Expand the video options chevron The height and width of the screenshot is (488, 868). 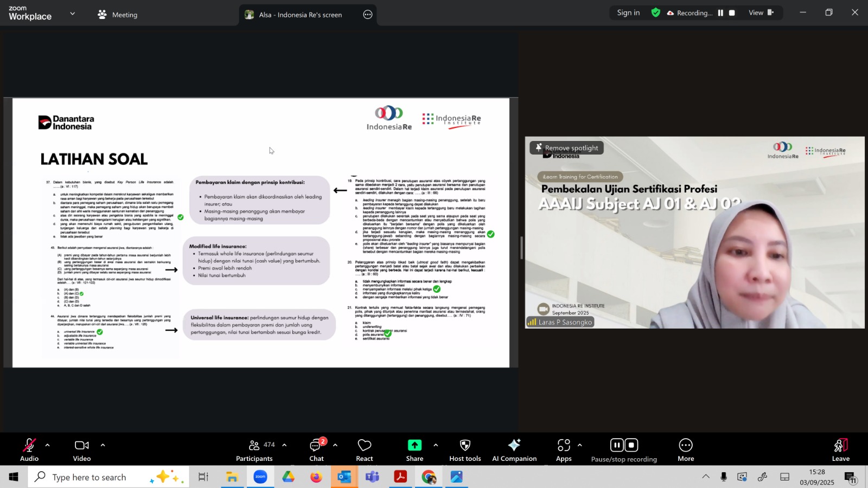(x=103, y=445)
